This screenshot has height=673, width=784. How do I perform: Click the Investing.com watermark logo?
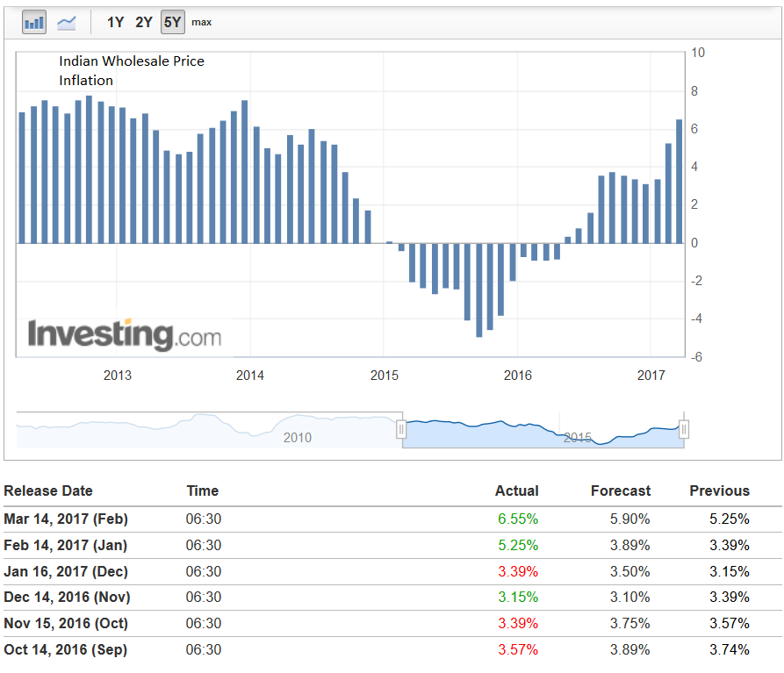click(x=124, y=335)
